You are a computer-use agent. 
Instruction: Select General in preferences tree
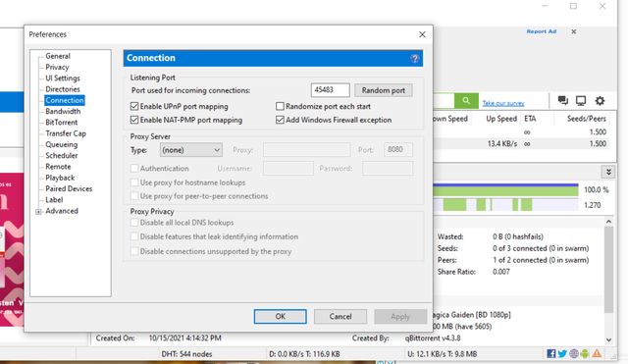pyautogui.click(x=58, y=56)
